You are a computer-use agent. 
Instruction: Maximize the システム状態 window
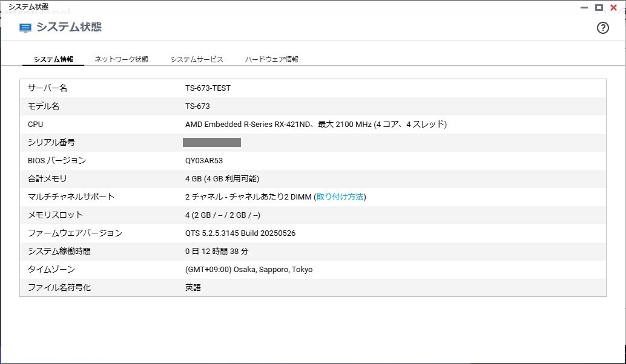click(599, 8)
